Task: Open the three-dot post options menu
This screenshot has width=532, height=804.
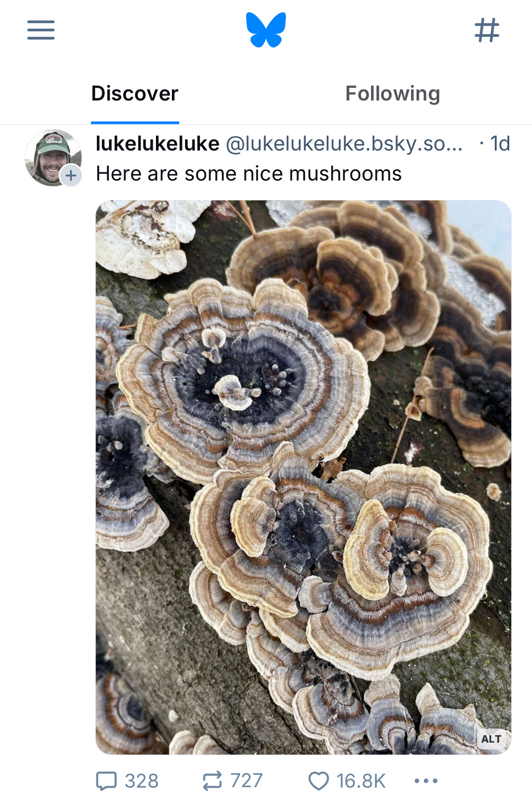Action: click(426, 781)
